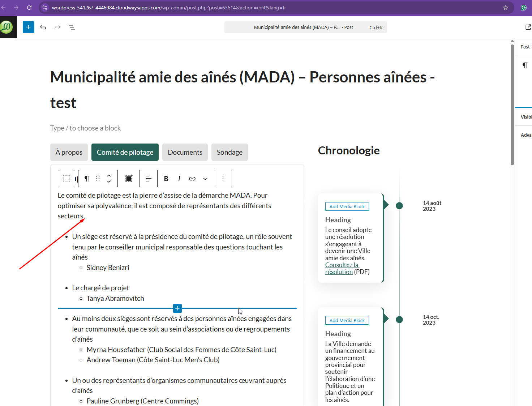Select the parent block icon
Image resolution: width=532 pixels, height=406 pixels.
[x=66, y=179]
